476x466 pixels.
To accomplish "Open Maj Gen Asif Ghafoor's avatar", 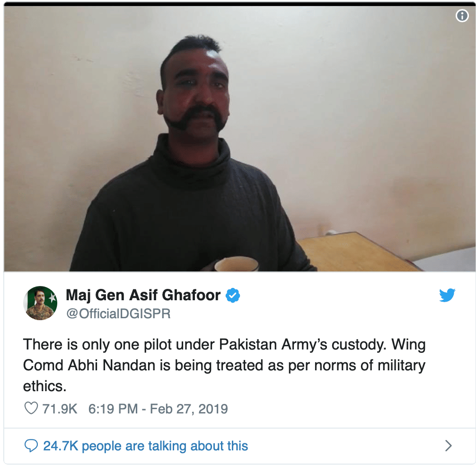I will coord(40,303).
